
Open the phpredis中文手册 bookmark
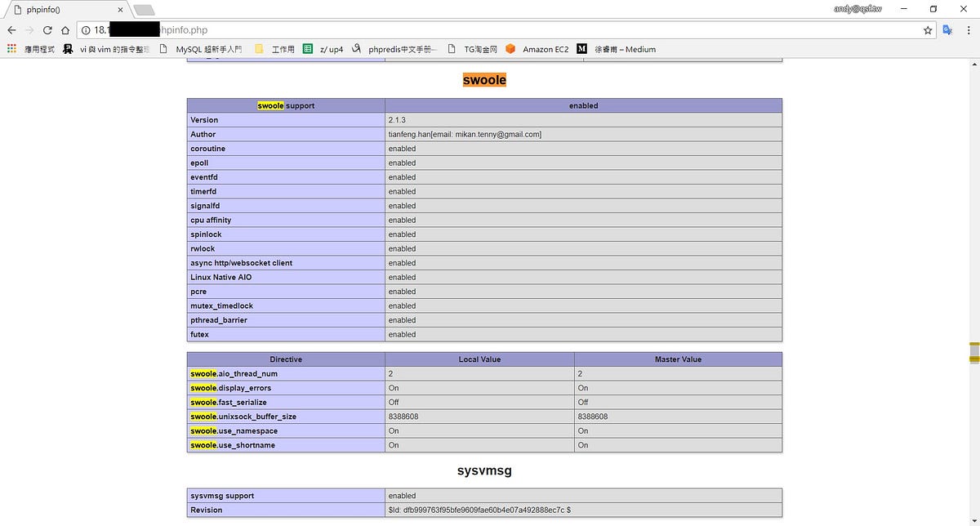[402, 49]
